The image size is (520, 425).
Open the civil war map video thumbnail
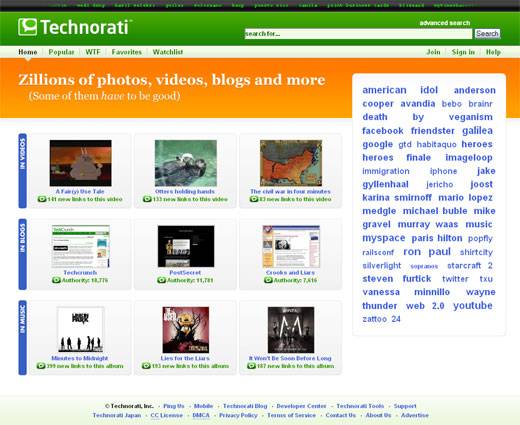point(291,163)
